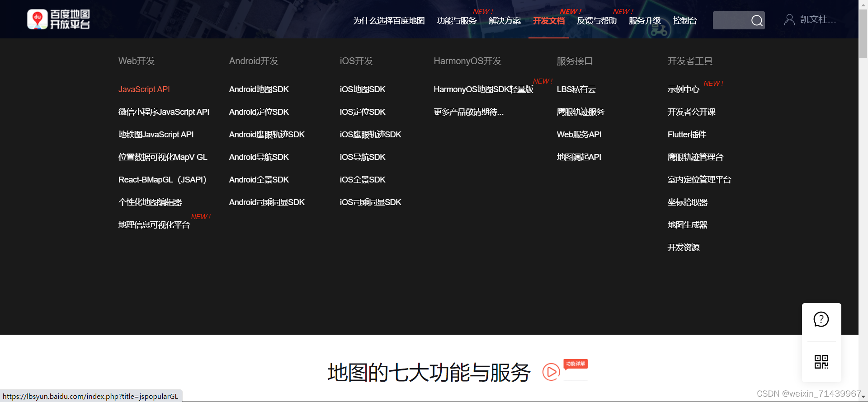Open Android全景SDK link
The width and height of the screenshot is (868, 402).
tap(259, 180)
